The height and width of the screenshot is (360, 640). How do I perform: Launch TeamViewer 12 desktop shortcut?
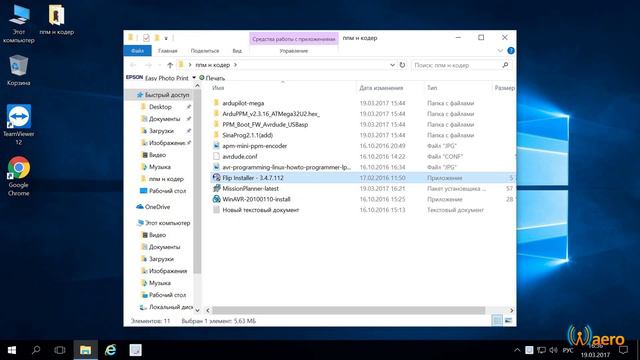coord(18,124)
